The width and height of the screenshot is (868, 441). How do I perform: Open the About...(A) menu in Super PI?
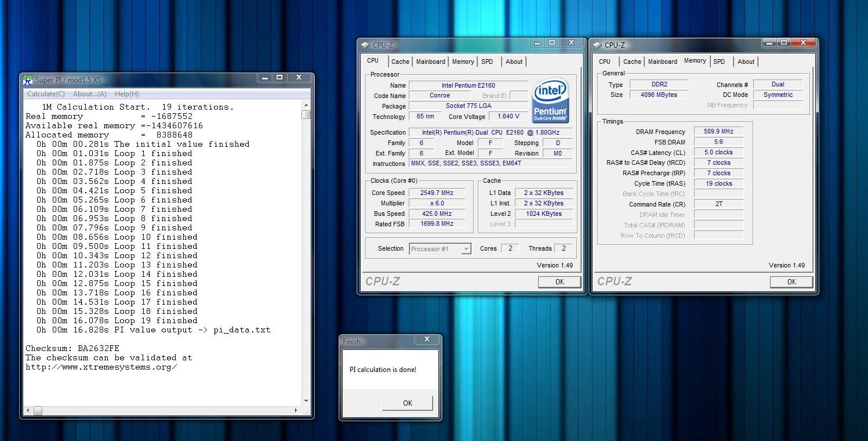pyautogui.click(x=90, y=94)
